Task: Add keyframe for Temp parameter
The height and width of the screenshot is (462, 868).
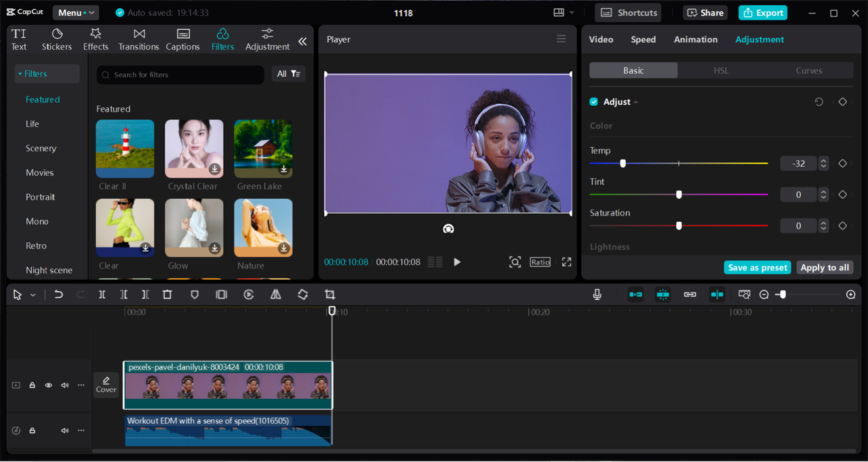Action: click(842, 163)
